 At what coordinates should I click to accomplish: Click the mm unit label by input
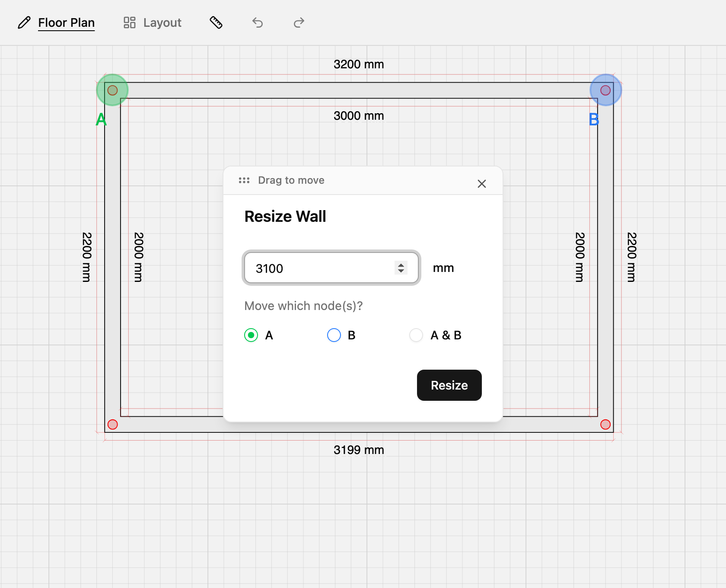(443, 268)
